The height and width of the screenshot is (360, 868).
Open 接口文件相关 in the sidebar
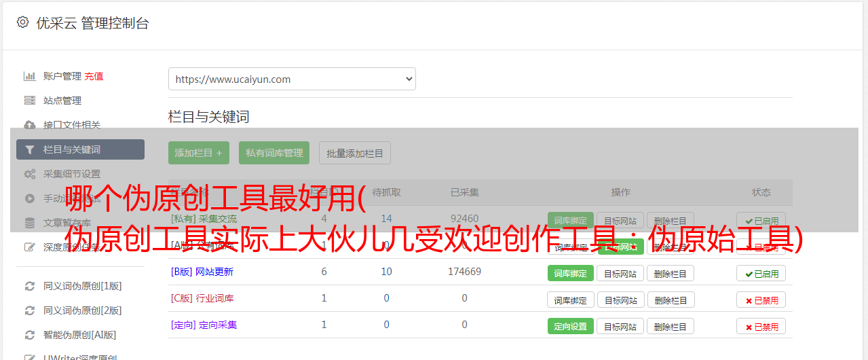pos(72,125)
